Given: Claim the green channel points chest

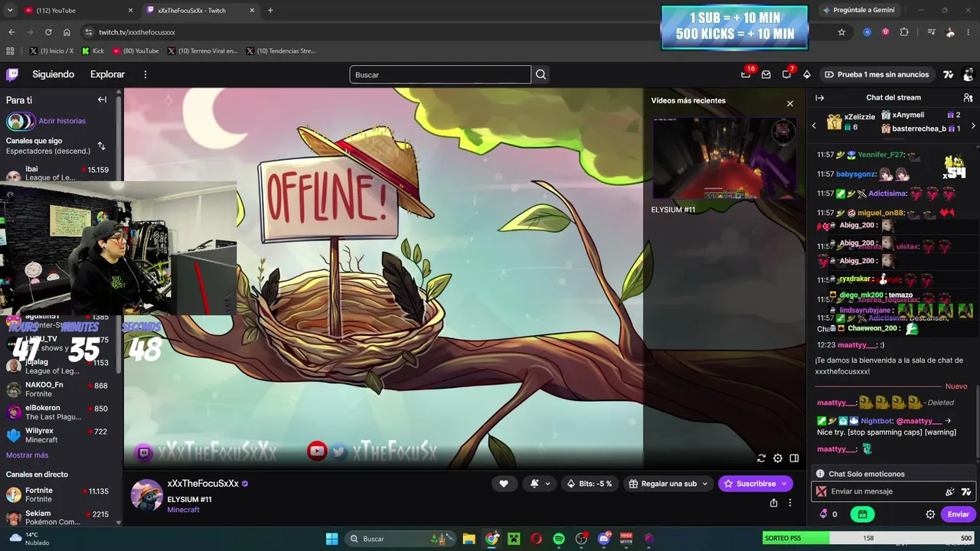Looking at the screenshot, I should 862,514.
